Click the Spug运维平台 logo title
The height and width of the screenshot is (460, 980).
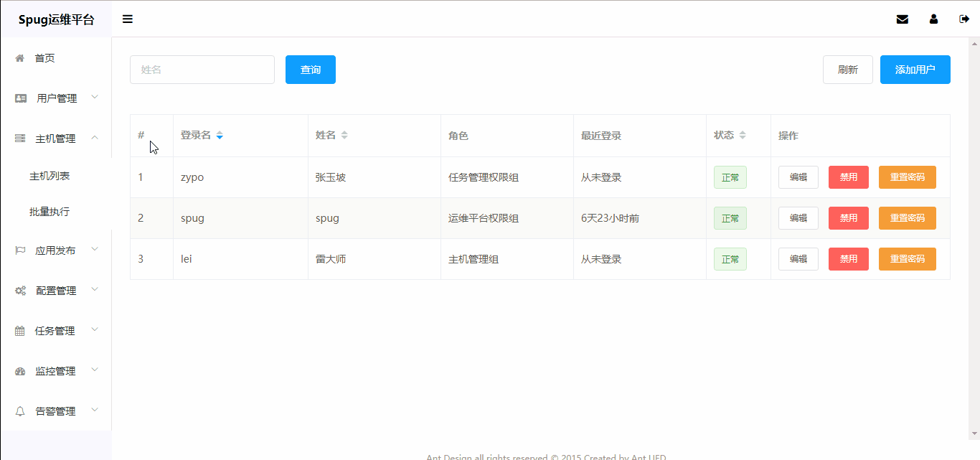[56, 19]
